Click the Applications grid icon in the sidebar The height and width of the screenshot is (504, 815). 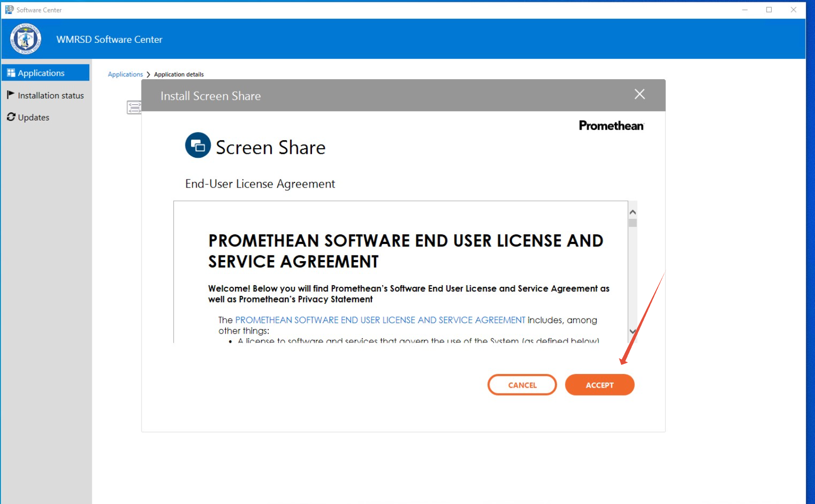coord(11,73)
